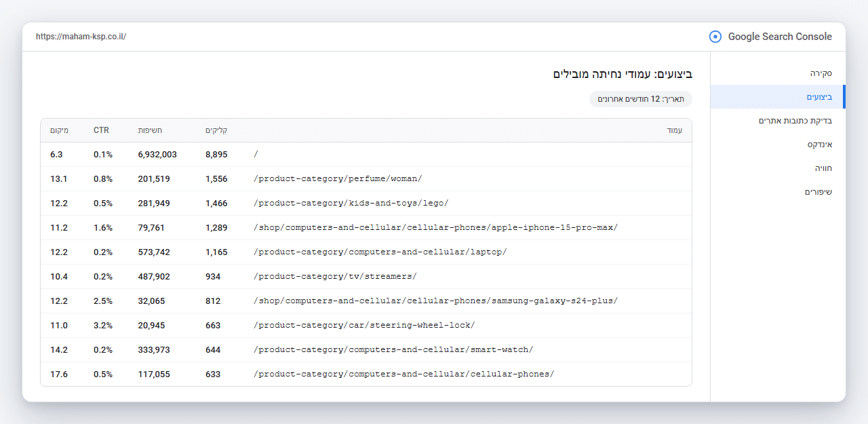The width and height of the screenshot is (868, 424).
Task: Click the 8,895 clicks value
Action: (x=216, y=155)
